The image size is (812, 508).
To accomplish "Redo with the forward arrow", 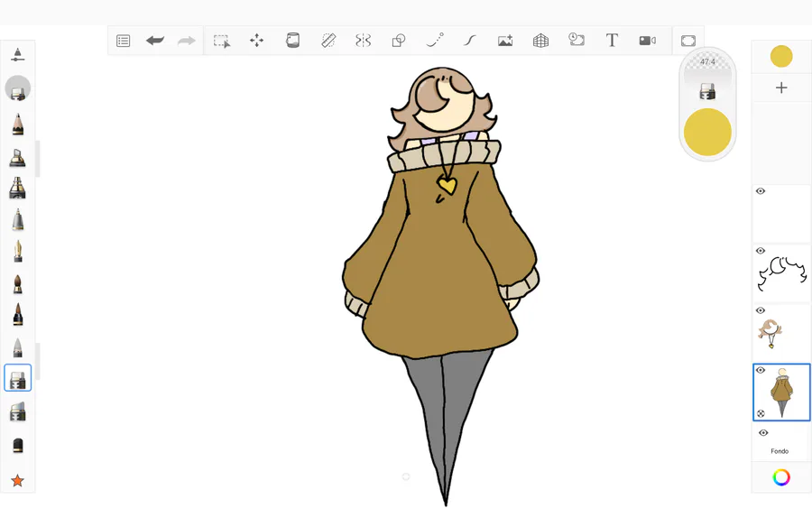I will (187, 41).
